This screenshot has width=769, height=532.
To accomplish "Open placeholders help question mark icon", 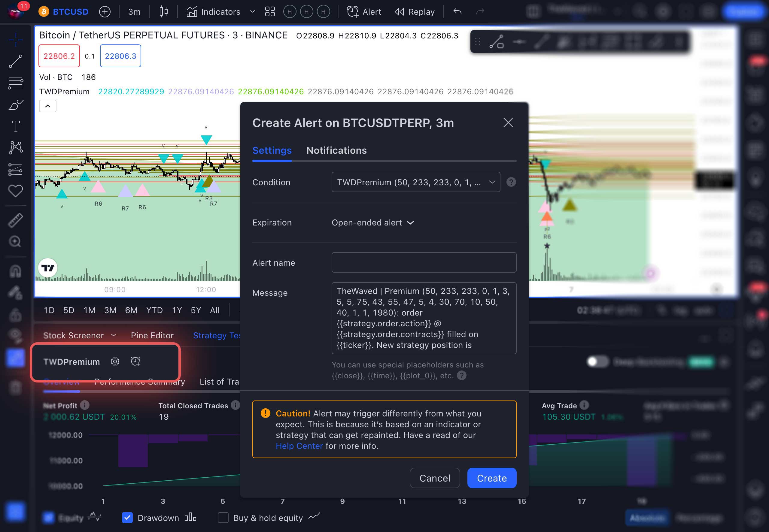I will [x=461, y=376].
